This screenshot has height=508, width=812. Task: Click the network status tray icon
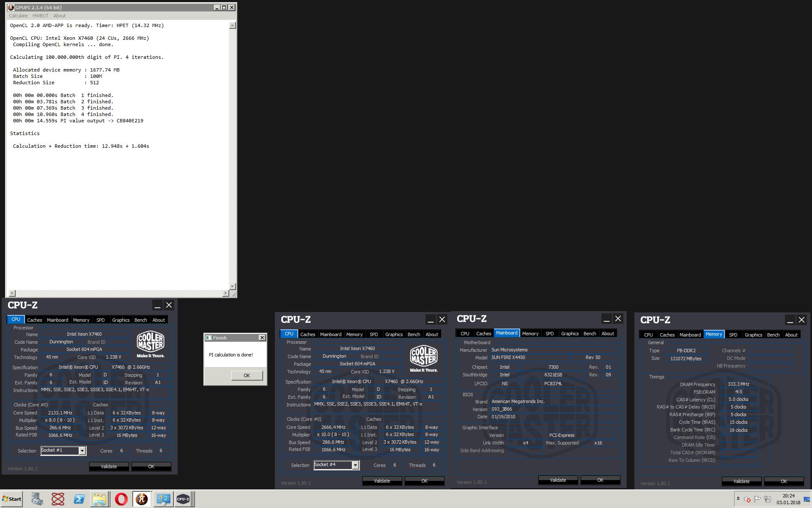pos(768,499)
